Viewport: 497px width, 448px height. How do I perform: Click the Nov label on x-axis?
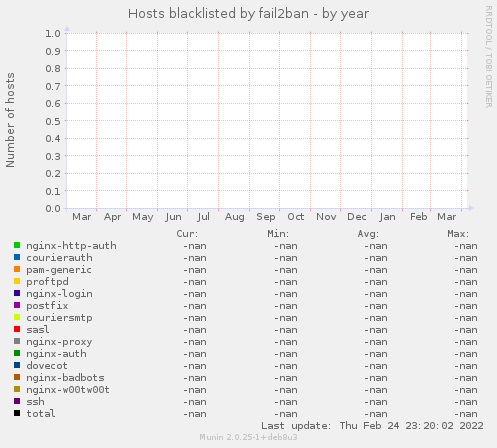coord(326,217)
